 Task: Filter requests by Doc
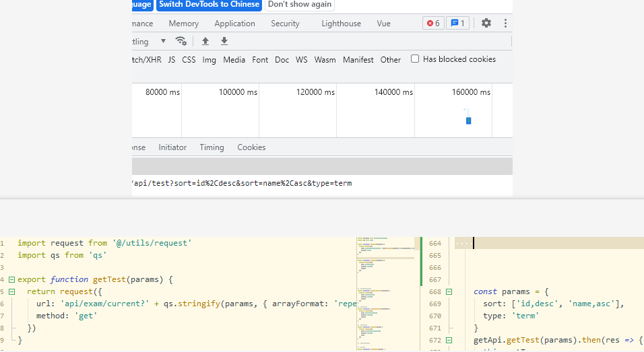(282, 59)
